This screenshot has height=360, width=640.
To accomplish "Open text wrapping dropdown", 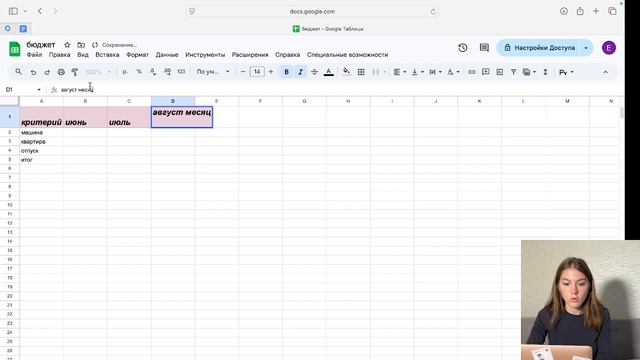I will coord(435,72).
